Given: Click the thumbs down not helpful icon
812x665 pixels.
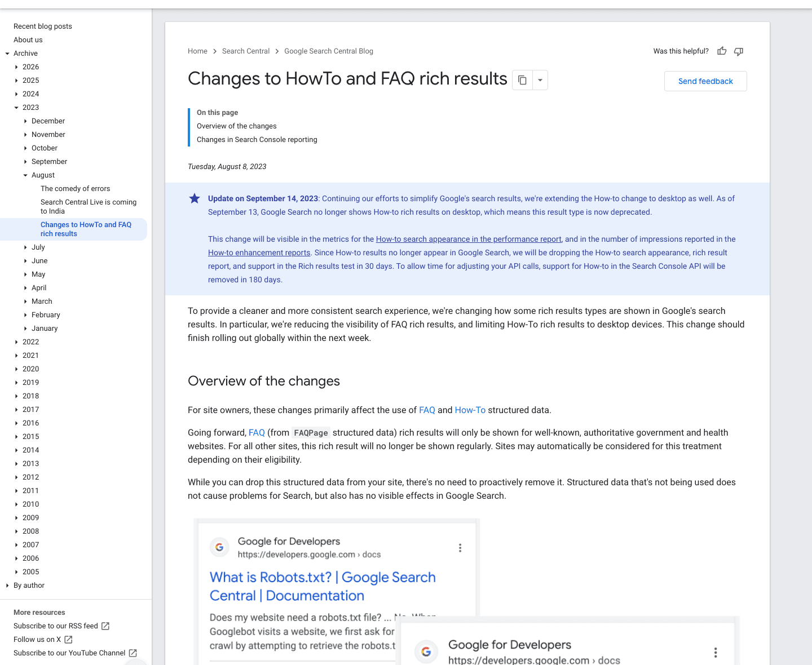Looking at the screenshot, I should (739, 51).
